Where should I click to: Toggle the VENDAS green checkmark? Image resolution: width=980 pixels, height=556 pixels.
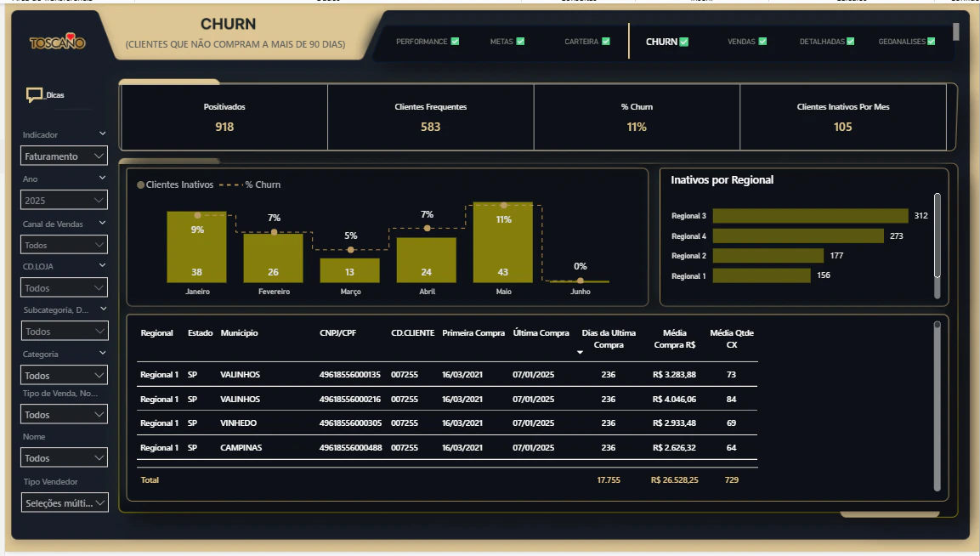click(x=762, y=42)
